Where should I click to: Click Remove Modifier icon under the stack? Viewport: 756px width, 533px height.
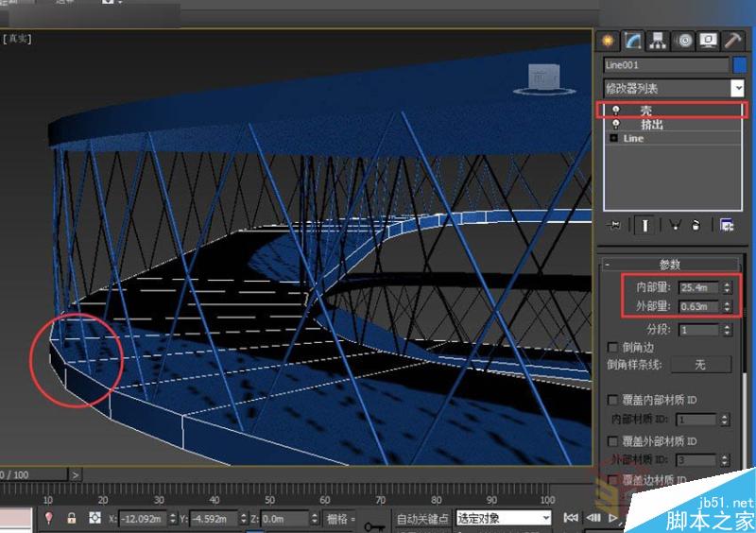[x=696, y=225]
